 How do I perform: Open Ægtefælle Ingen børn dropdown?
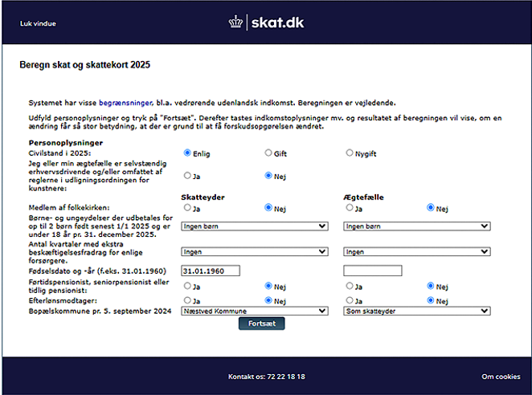pos(416,226)
